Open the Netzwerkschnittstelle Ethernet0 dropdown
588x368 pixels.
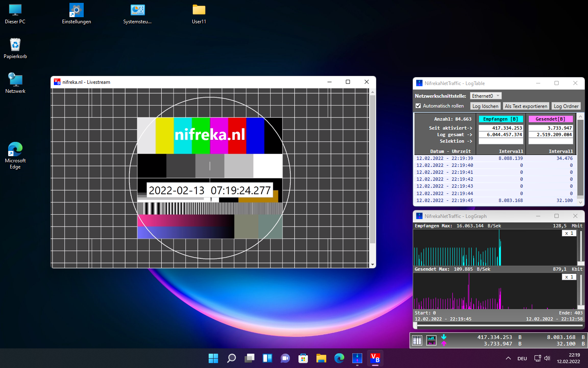pos(486,96)
